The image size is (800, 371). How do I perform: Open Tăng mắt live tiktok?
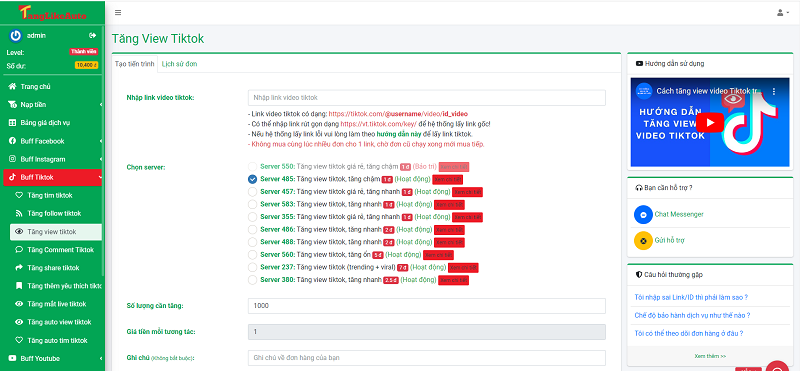click(56, 304)
